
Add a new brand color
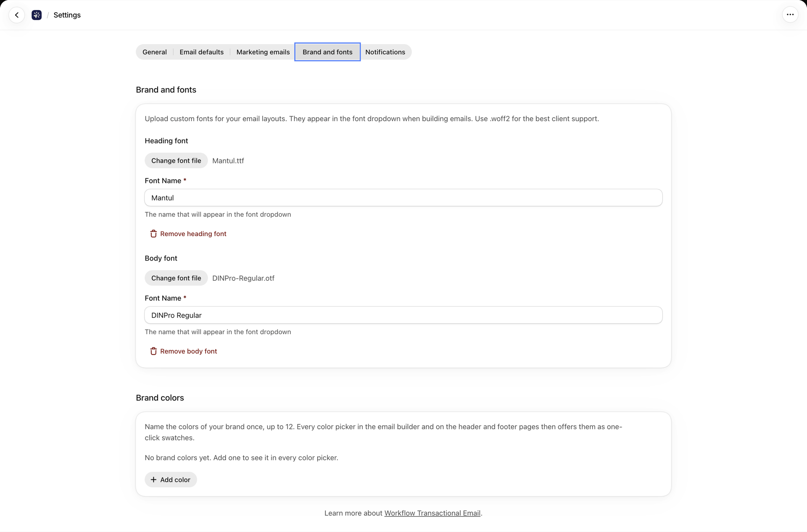pyautogui.click(x=171, y=479)
